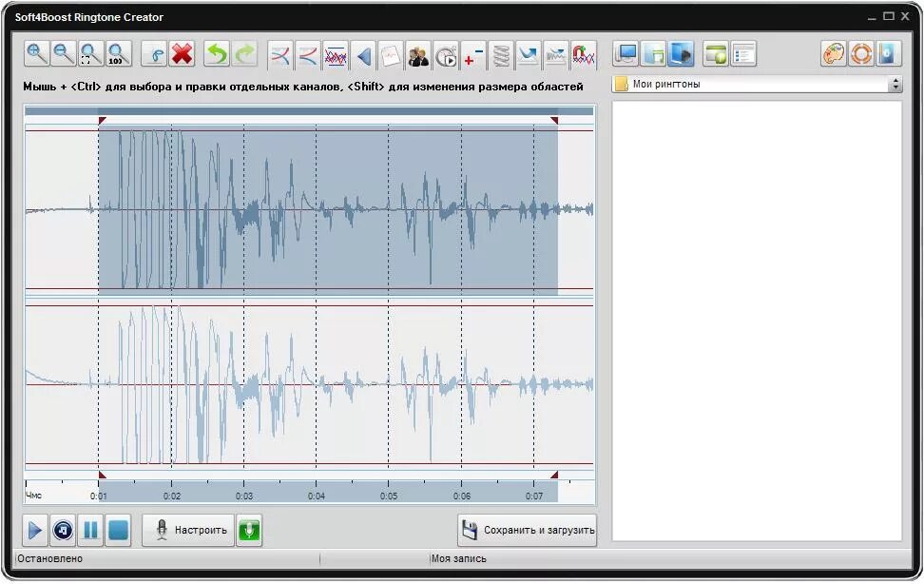Click the blue book about icon
This screenshot has height=584, width=924.
(888, 53)
